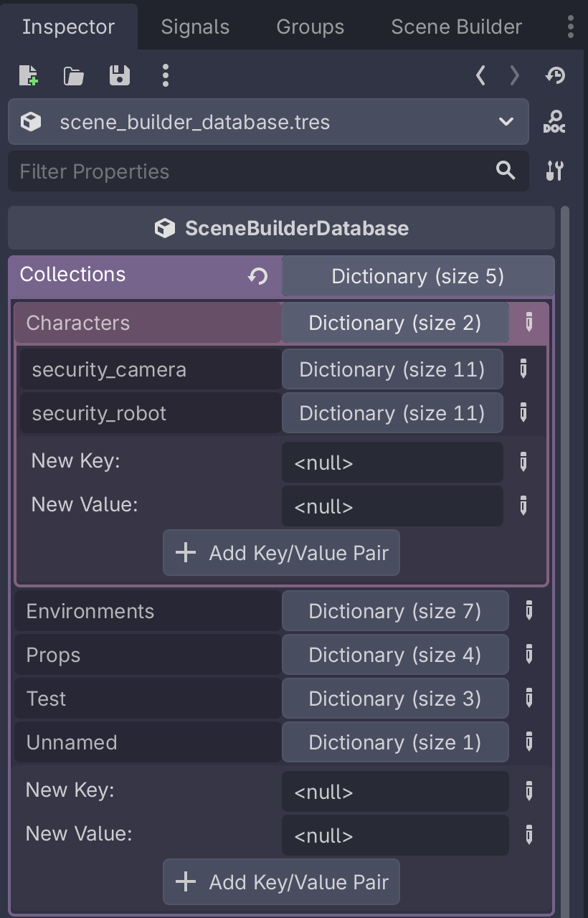Open extra resource options menu
Viewport: 588px width, 918px height.
pyautogui.click(x=165, y=75)
